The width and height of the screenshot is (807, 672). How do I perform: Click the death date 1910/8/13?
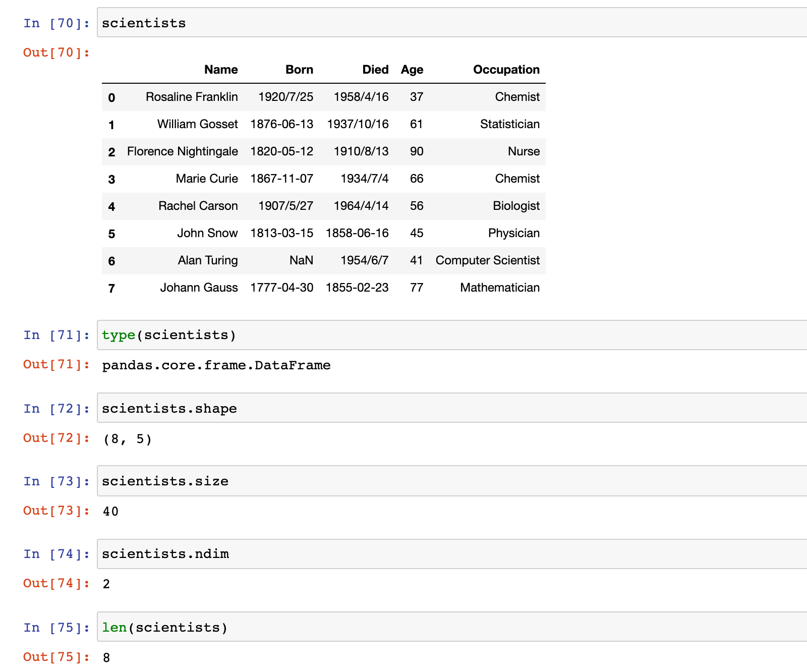(x=361, y=151)
